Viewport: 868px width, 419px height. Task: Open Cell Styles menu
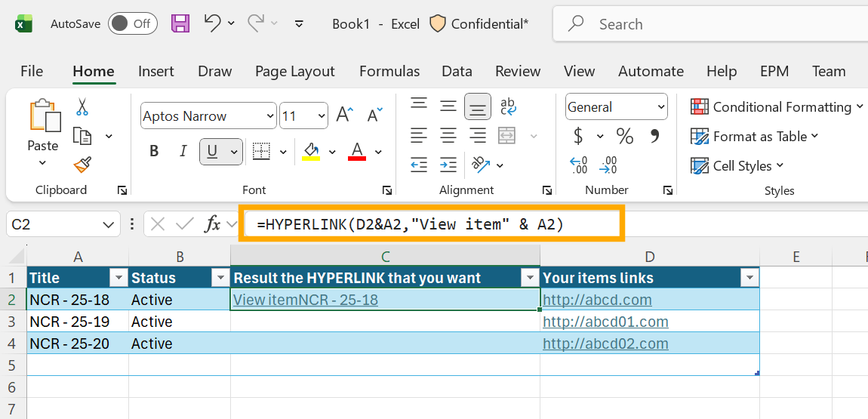(x=737, y=165)
